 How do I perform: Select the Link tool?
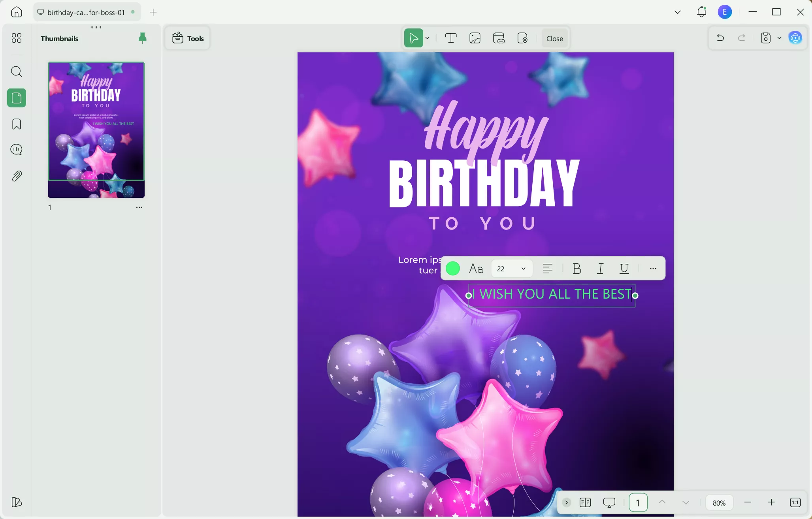click(499, 38)
